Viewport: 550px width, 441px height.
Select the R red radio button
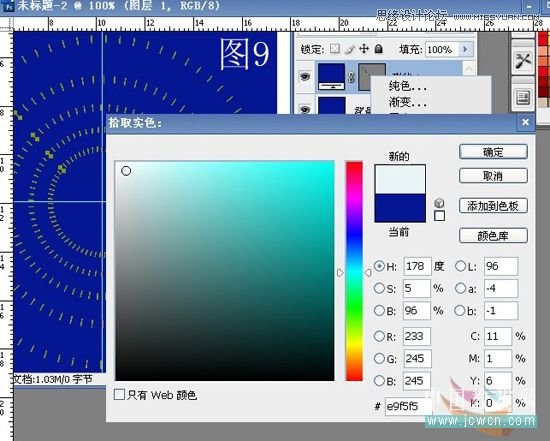coord(379,336)
